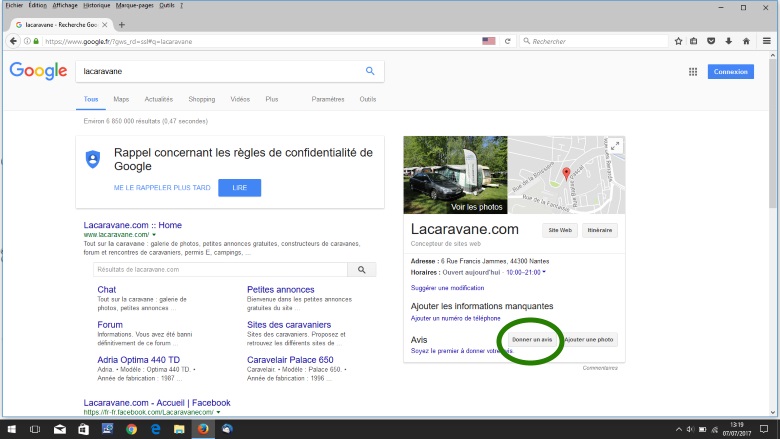Switch to the Actualités tab
780x439 pixels.
click(x=159, y=99)
